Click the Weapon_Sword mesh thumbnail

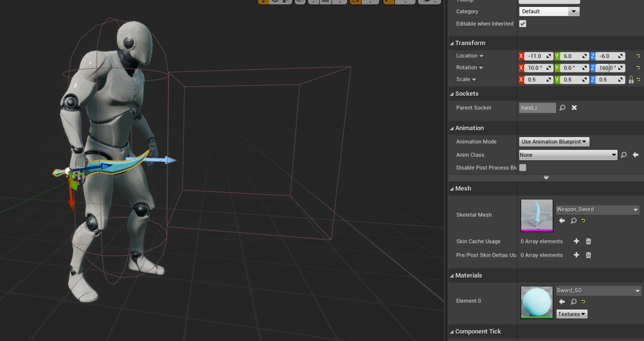(x=537, y=215)
